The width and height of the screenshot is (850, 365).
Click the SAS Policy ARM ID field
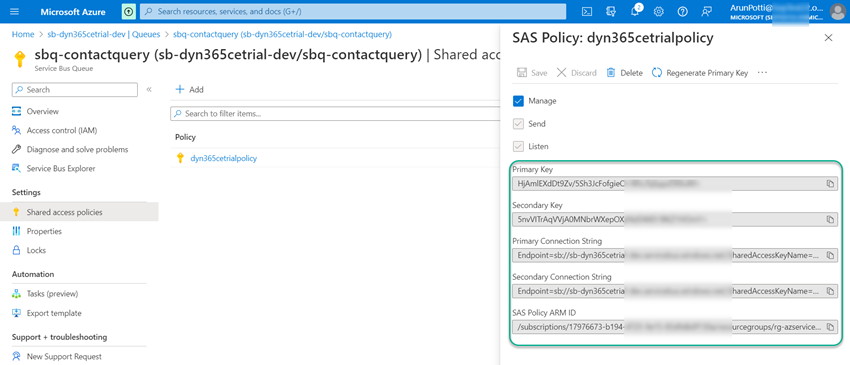tap(675, 327)
